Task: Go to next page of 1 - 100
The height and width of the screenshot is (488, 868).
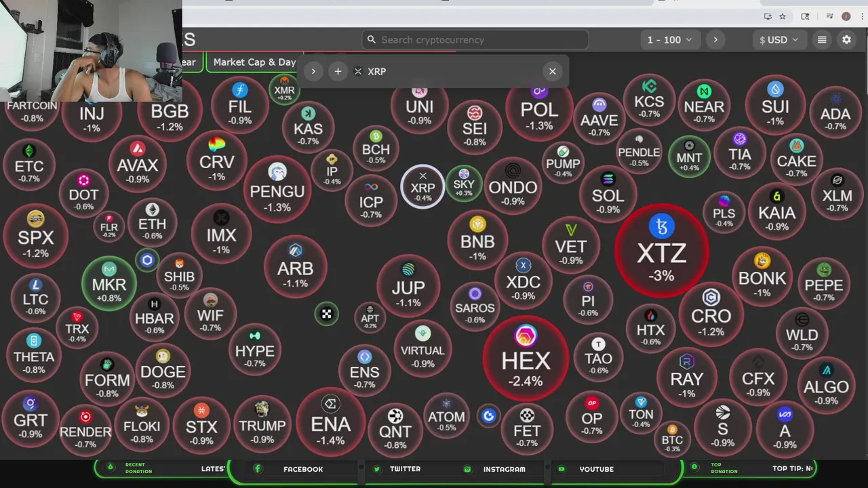Action: (715, 40)
